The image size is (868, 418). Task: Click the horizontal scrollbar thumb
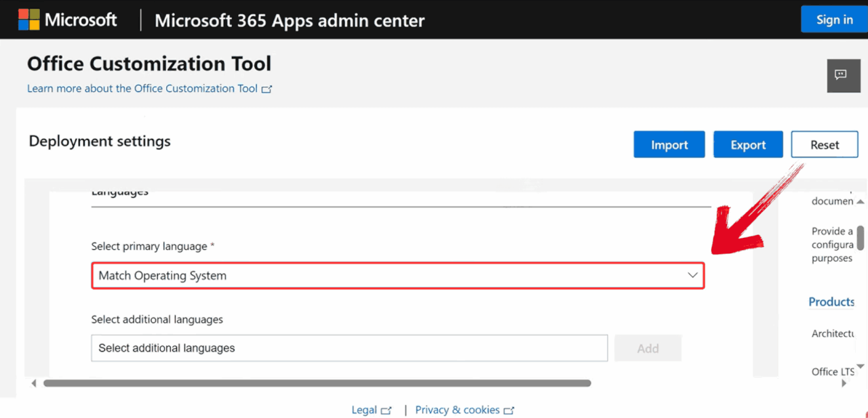317,383
